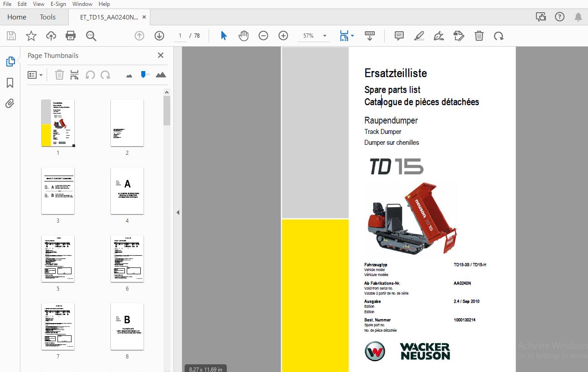Select the ET_TD15_AA0240N document tab
The height and width of the screenshot is (372, 588).
pyautogui.click(x=109, y=17)
